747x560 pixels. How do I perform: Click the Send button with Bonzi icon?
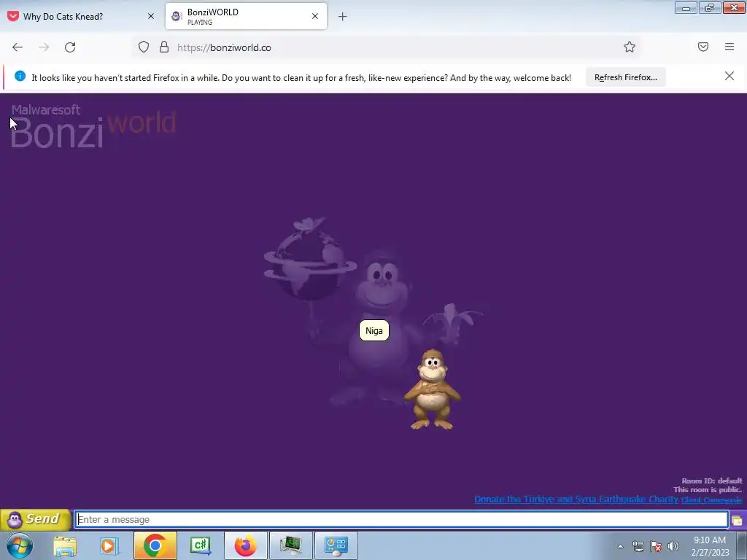click(x=36, y=519)
